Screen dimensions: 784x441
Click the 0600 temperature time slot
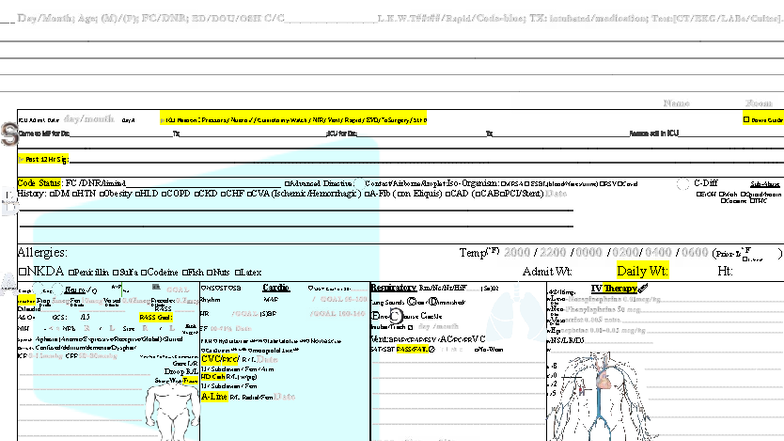pyautogui.click(x=695, y=252)
